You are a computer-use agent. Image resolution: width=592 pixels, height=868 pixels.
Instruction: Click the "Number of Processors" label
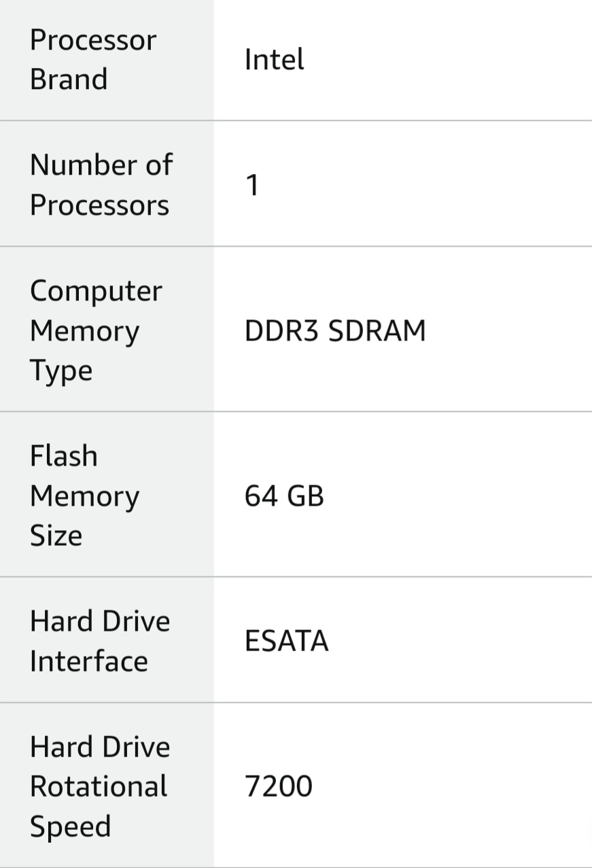[x=101, y=185]
